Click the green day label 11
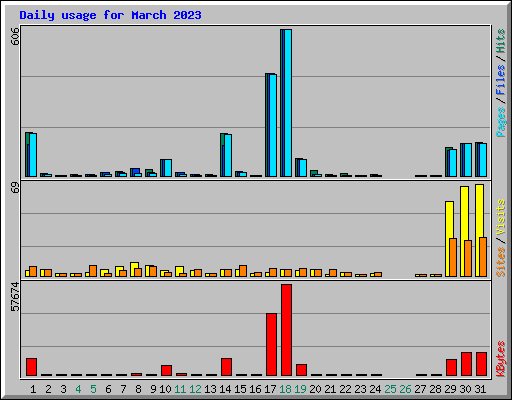512x400 pixels. click(x=180, y=389)
